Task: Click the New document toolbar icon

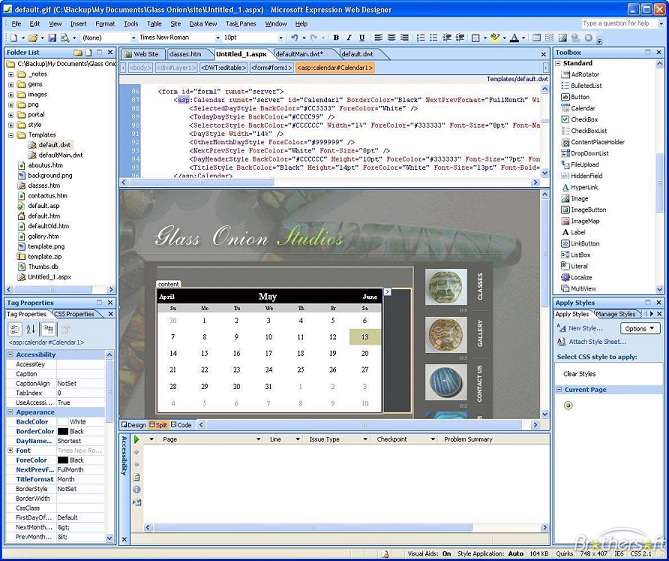Action: [x=14, y=38]
